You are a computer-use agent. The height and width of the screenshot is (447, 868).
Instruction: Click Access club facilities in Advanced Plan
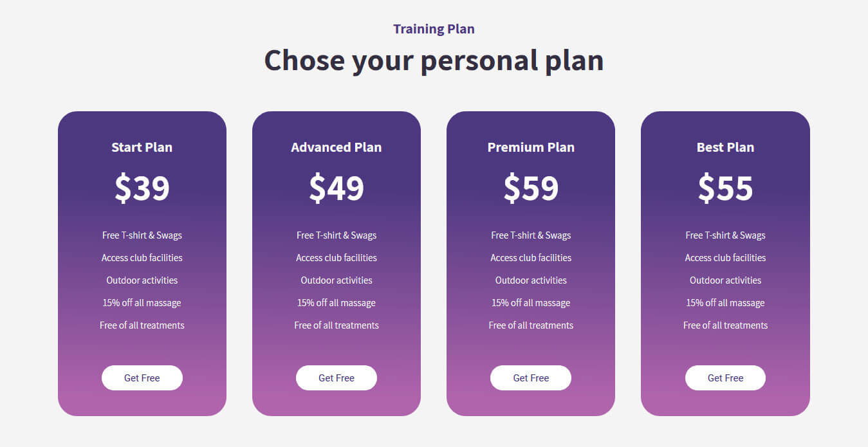[337, 258]
